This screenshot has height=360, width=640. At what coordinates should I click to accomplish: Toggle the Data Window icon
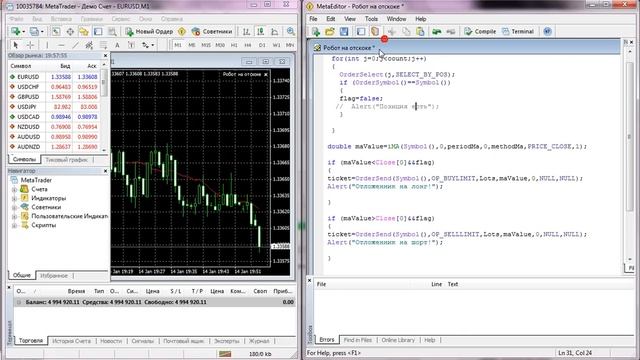click(x=70, y=31)
